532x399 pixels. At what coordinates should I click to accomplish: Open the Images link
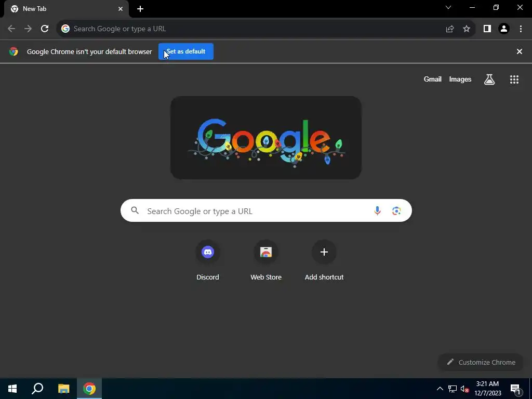(460, 79)
